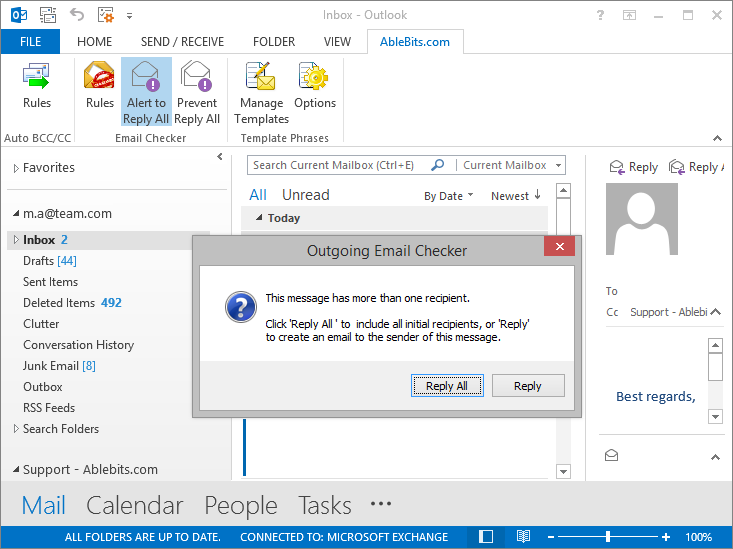Viewport: 733px width, 549px height.
Task: Collapse Support - Ablebits.com account
Action: tap(16, 469)
